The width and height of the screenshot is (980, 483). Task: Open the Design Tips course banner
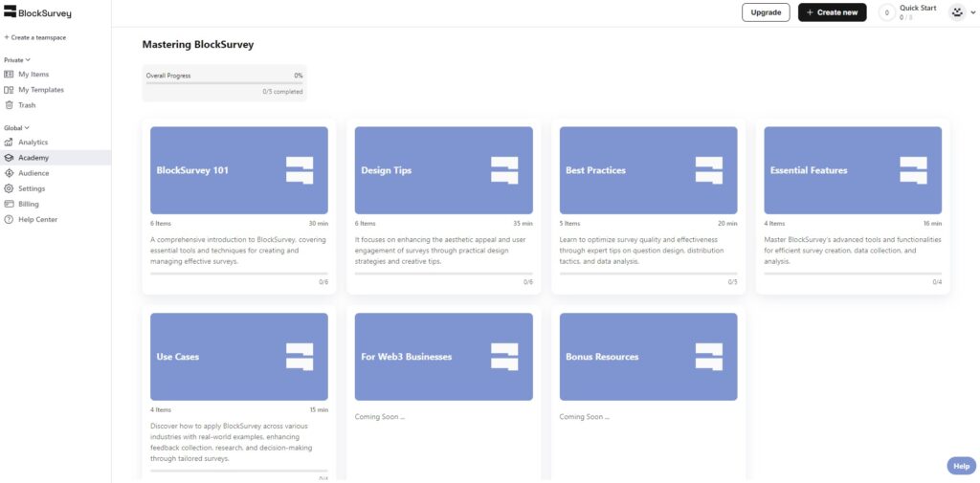coord(444,170)
